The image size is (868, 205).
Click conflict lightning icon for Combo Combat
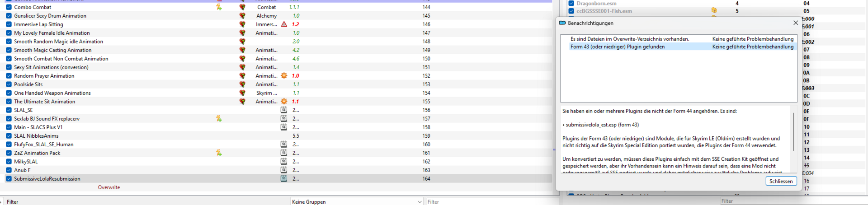point(219,7)
